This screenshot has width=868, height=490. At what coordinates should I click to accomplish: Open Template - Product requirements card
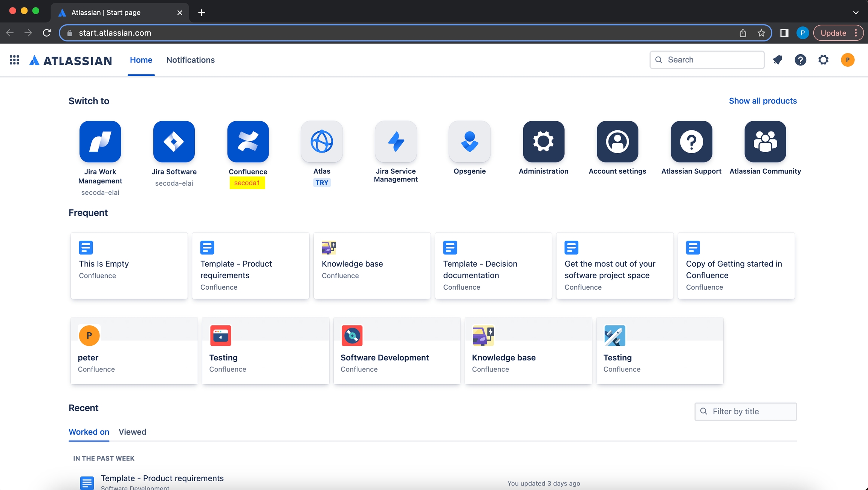(x=250, y=266)
